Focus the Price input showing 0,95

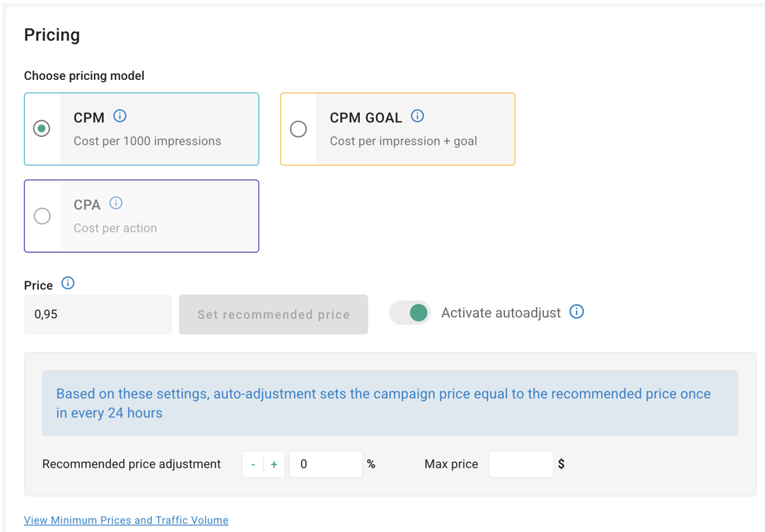[x=98, y=314]
